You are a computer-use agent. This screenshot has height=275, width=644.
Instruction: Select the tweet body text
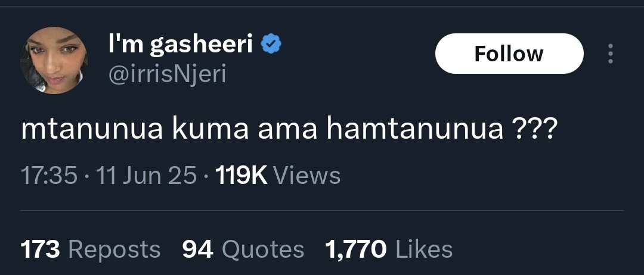[x=289, y=130]
